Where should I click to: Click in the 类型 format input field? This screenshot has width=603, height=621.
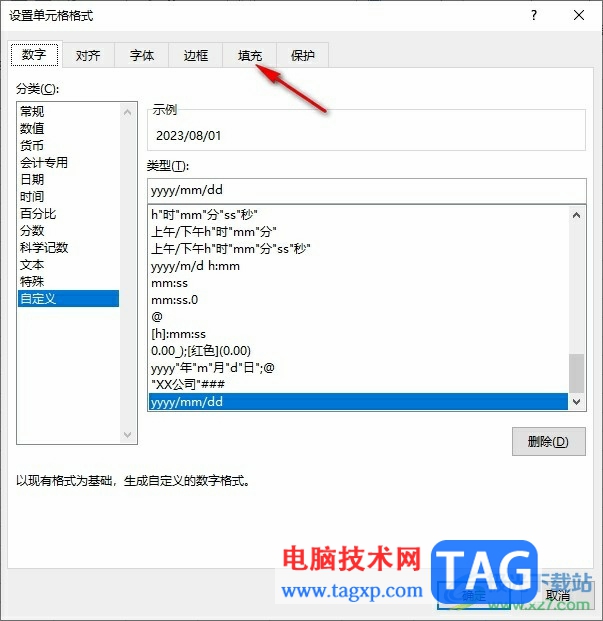[x=367, y=190]
